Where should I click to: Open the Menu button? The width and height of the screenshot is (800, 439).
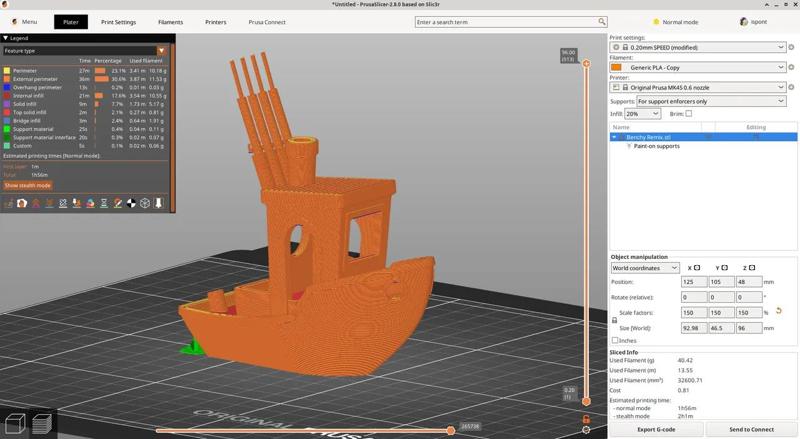click(24, 22)
